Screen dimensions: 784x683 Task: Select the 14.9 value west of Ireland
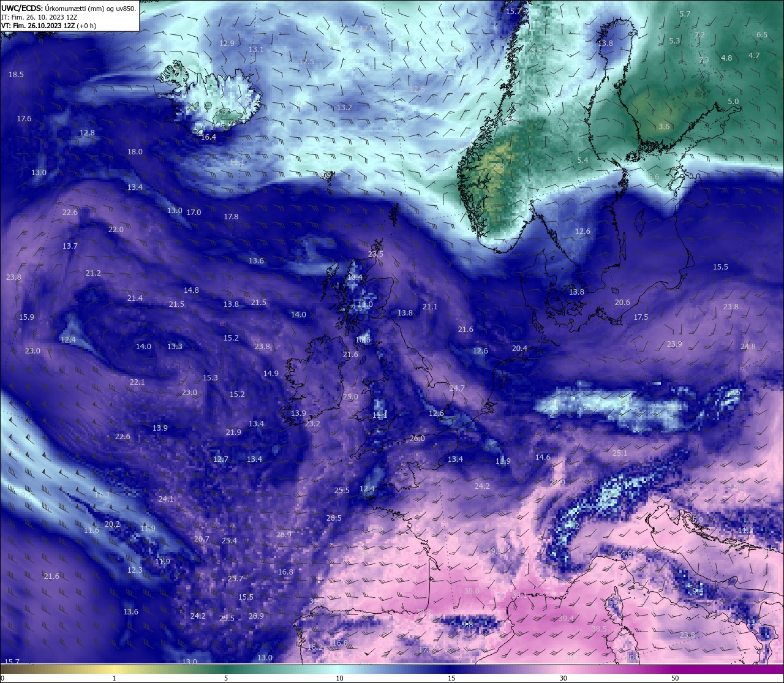[x=271, y=374]
